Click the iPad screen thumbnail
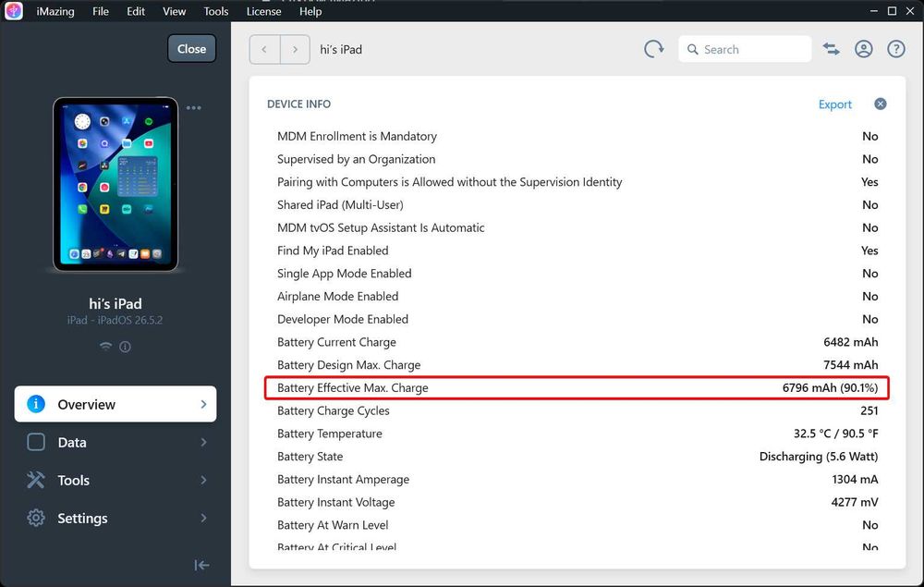 pos(115,184)
